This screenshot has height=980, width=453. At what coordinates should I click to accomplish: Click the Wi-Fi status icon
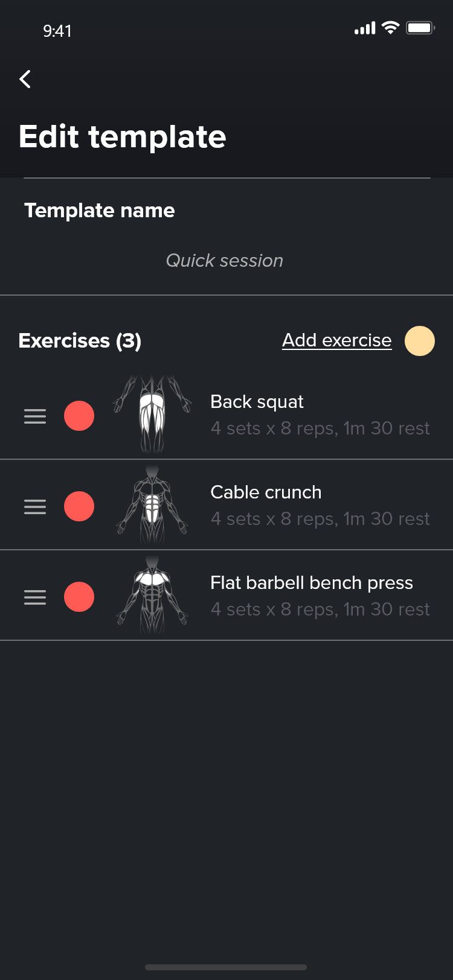391,28
